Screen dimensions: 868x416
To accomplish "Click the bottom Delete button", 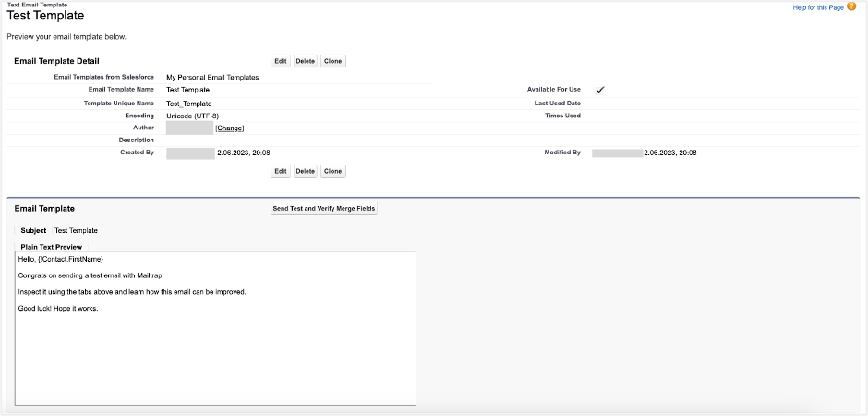I will [x=305, y=172].
